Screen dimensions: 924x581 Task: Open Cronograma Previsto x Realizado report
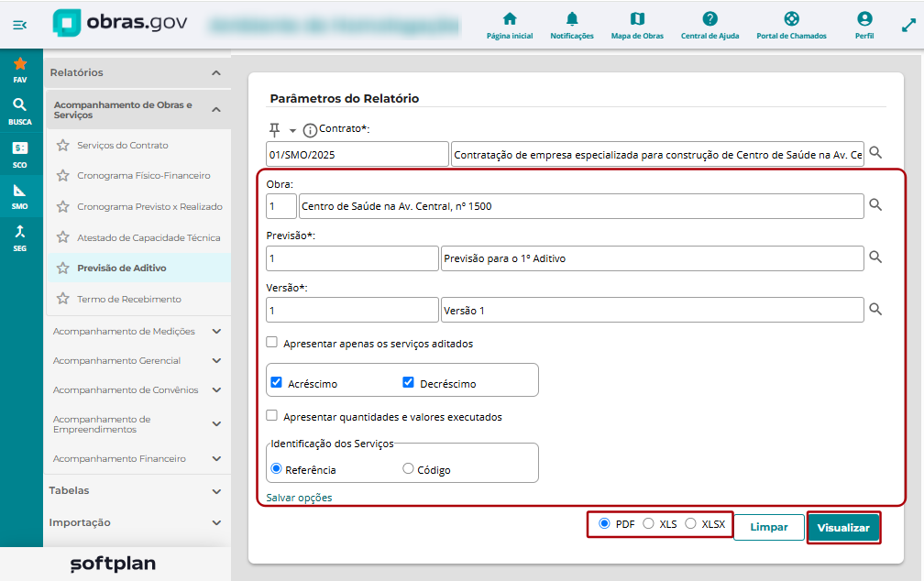click(149, 207)
